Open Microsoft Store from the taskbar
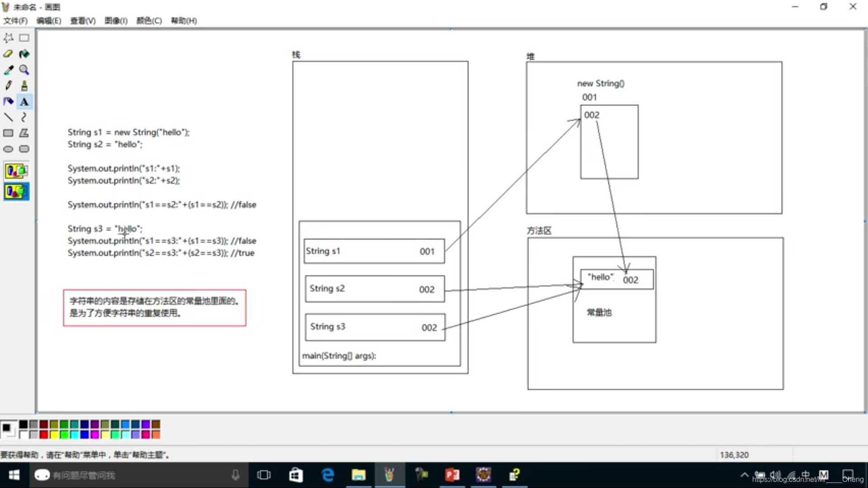868x488 pixels. 296,475
